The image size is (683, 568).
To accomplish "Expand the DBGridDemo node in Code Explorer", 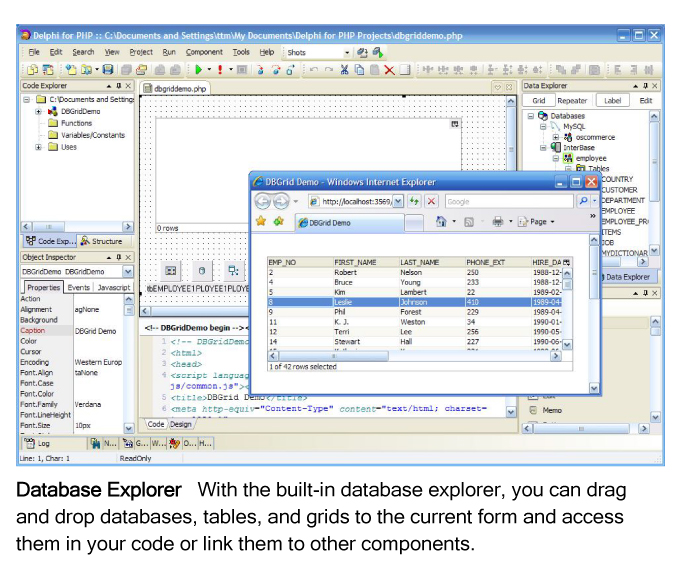I will tap(38, 112).
